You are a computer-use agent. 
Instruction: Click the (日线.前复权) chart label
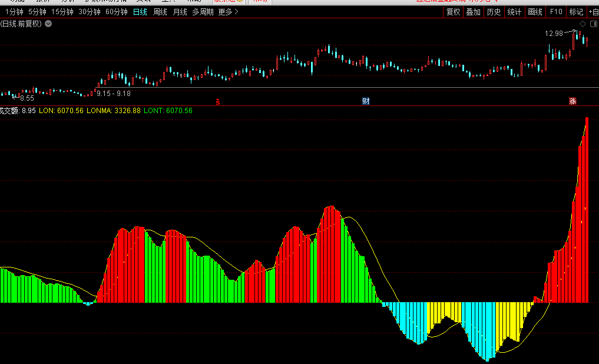(x=21, y=24)
